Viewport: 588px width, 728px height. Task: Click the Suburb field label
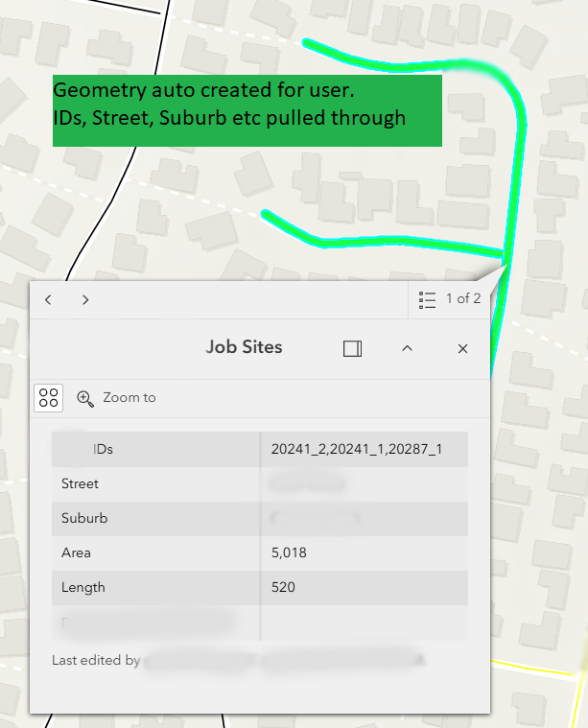pos(84,518)
